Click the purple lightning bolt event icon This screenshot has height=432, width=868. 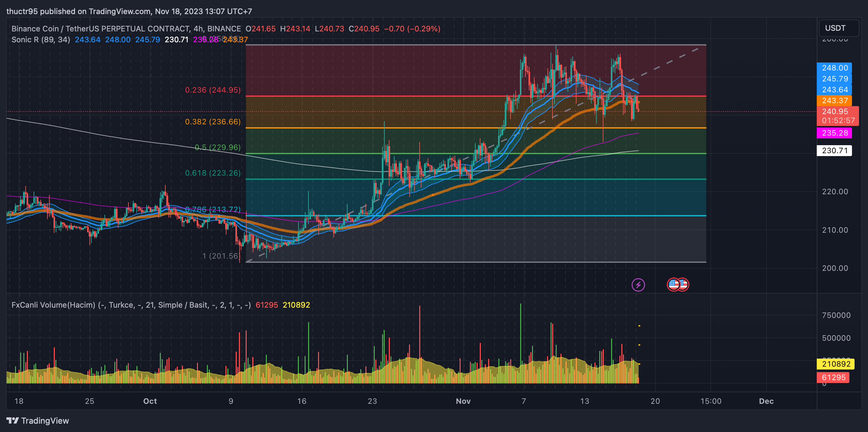pyautogui.click(x=638, y=285)
